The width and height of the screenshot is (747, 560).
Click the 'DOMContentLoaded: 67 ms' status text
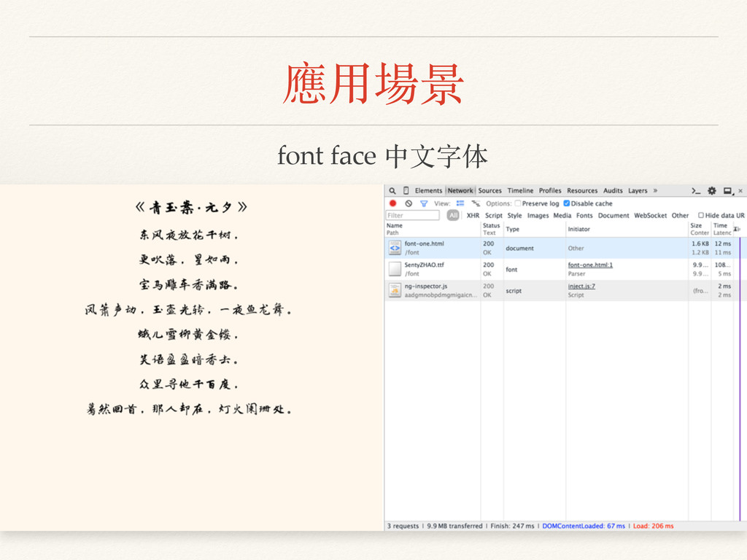[x=584, y=526]
